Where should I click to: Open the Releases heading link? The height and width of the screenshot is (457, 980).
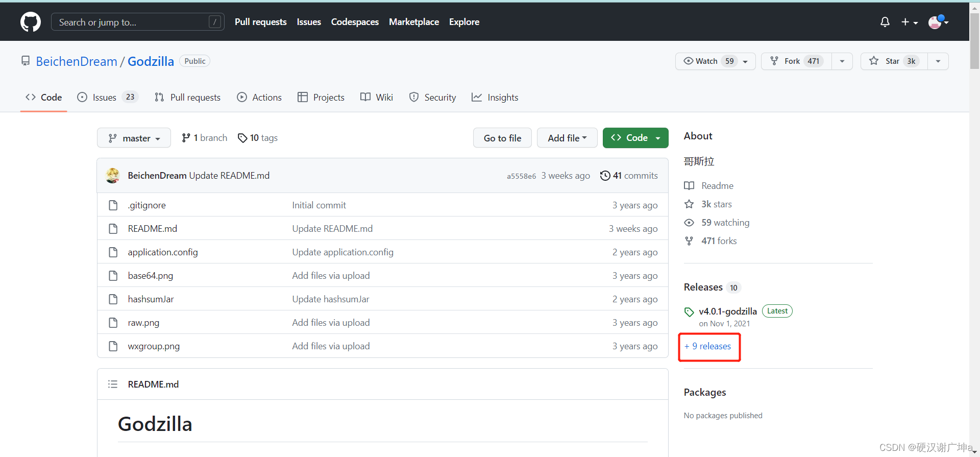[x=712, y=287]
